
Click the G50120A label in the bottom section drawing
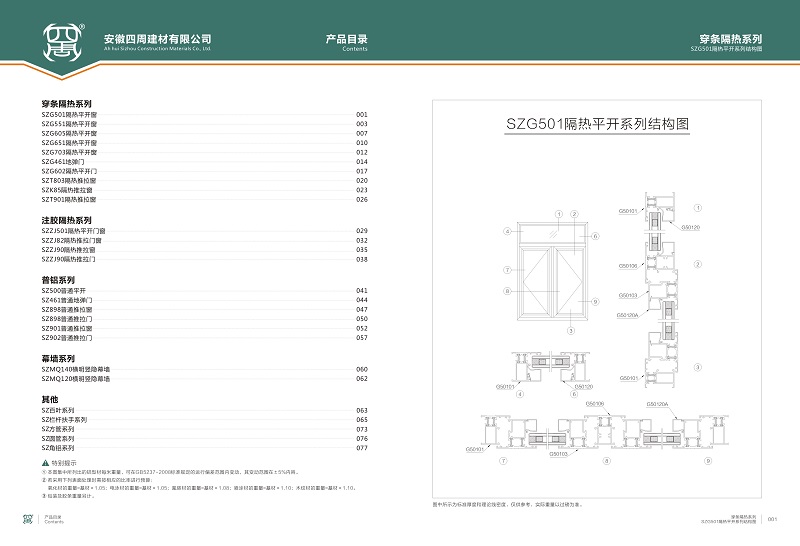point(657,404)
